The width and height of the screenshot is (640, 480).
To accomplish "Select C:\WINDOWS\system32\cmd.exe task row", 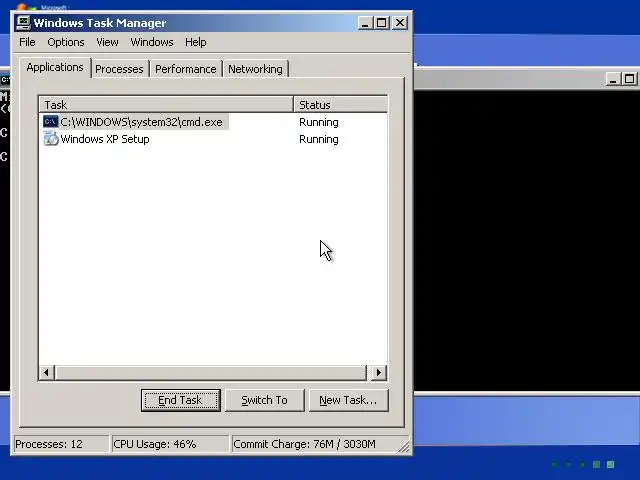I will pos(141,122).
